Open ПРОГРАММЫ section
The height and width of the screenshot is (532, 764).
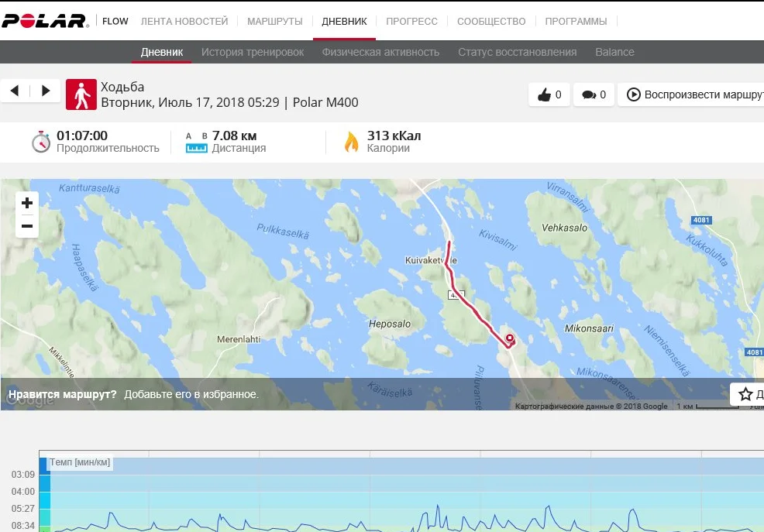point(576,22)
